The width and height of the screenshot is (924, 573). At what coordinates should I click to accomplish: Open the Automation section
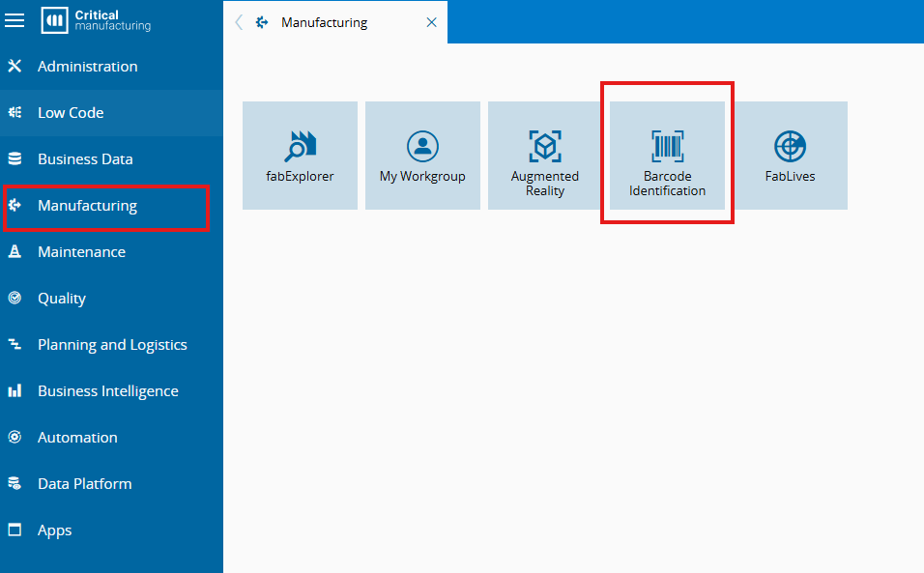tap(111, 438)
